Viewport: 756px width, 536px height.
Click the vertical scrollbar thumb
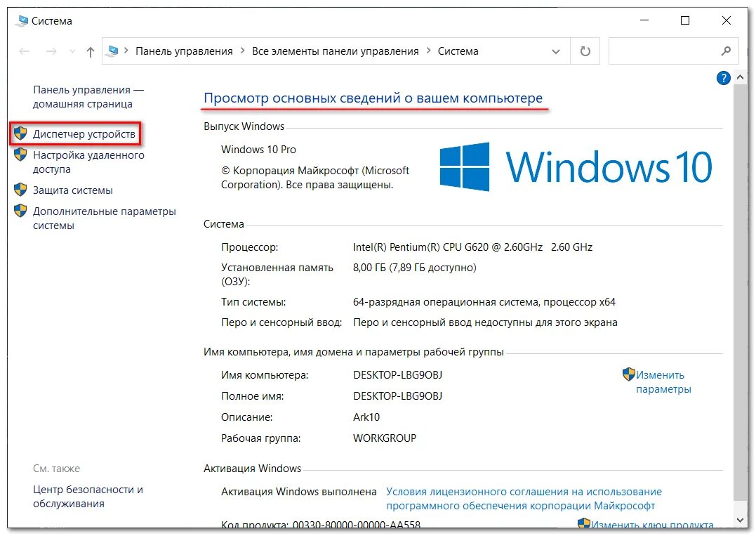point(741,292)
